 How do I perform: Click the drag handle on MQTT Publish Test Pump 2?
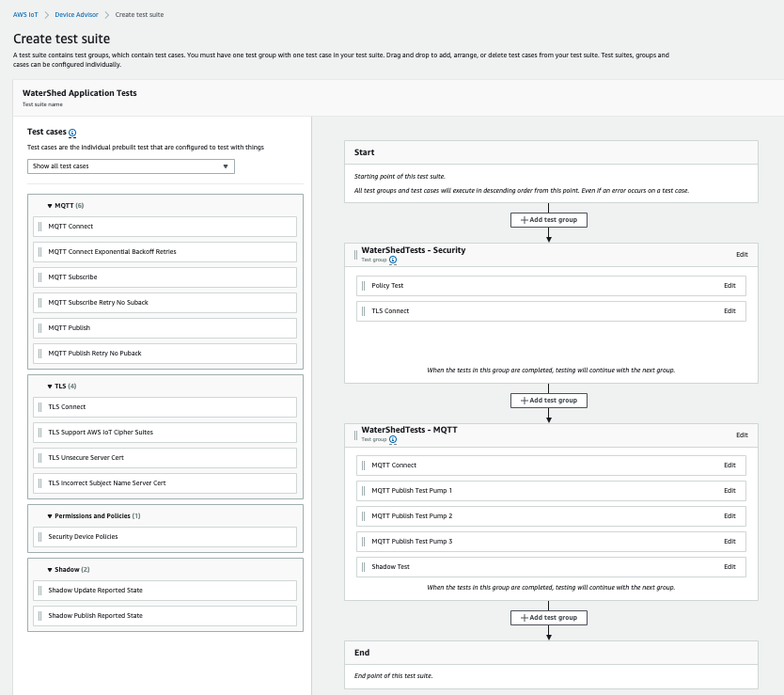click(x=365, y=515)
